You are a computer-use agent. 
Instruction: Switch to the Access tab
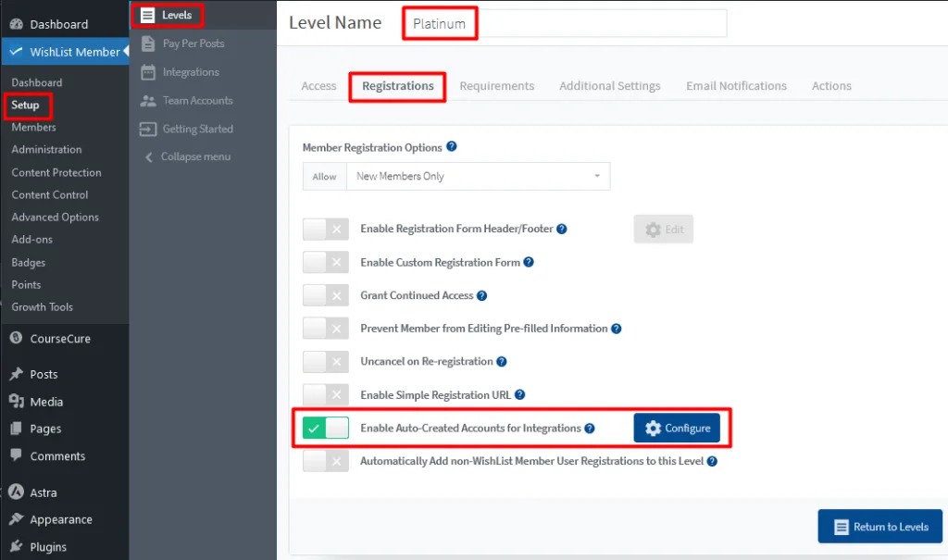pyautogui.click(x=318, y=86)
